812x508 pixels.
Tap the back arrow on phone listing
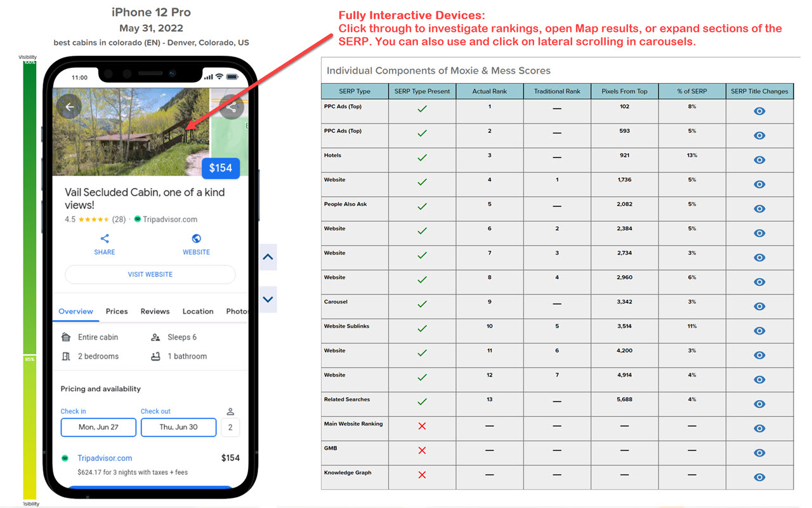[x=69, y=107]
